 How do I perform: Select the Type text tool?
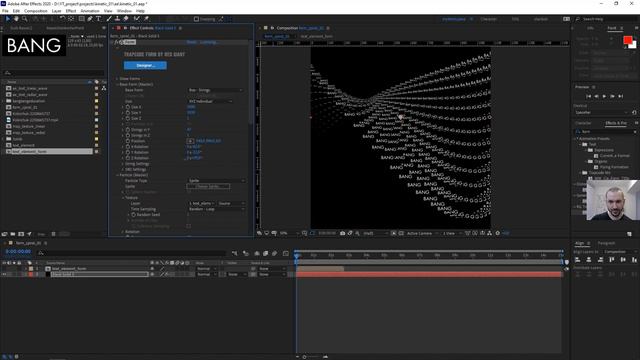click(98, 19)
